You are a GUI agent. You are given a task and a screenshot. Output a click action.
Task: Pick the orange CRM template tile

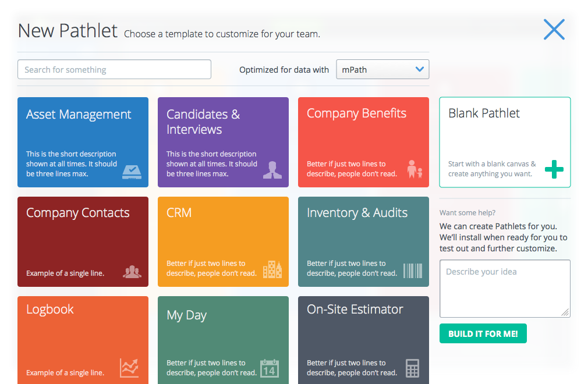(223, 241)
